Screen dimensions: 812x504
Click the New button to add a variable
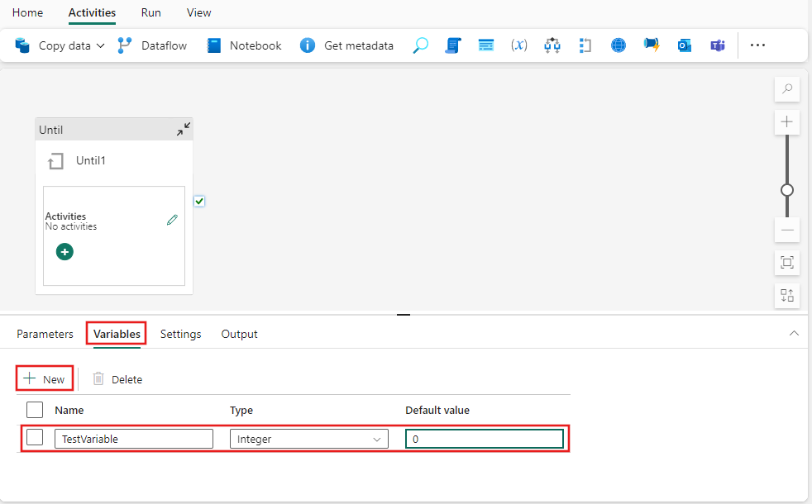click(44, 378)
